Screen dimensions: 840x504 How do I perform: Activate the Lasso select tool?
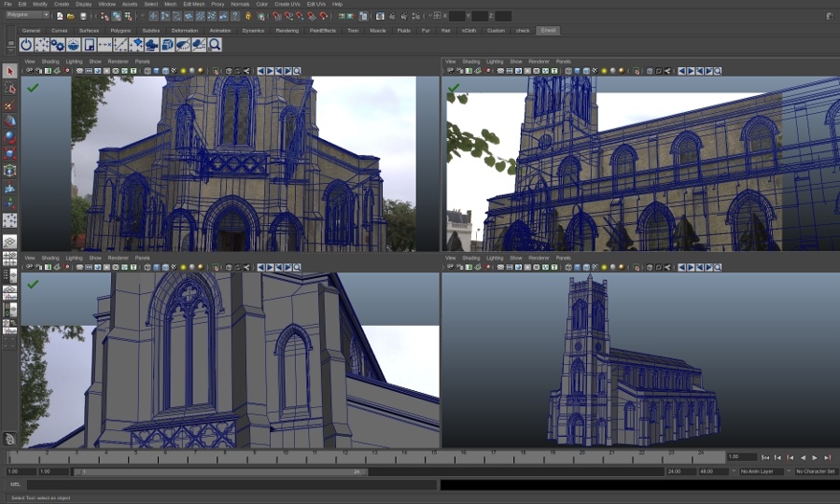pos(9,88)
